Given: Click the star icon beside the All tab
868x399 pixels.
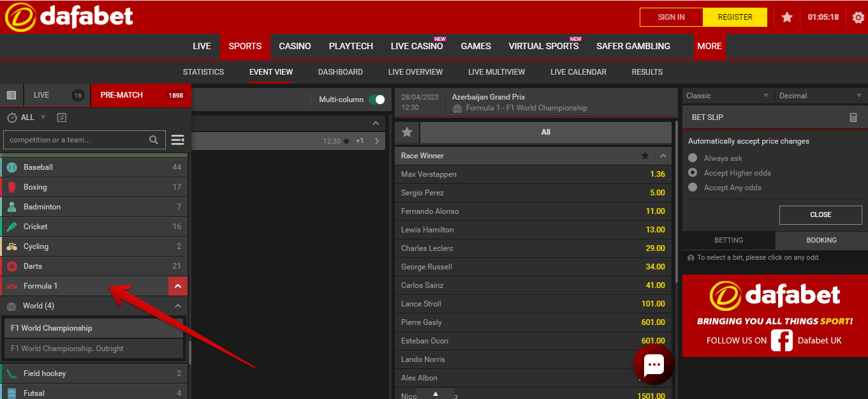Looking at the screenshot, I should point(407,132).
